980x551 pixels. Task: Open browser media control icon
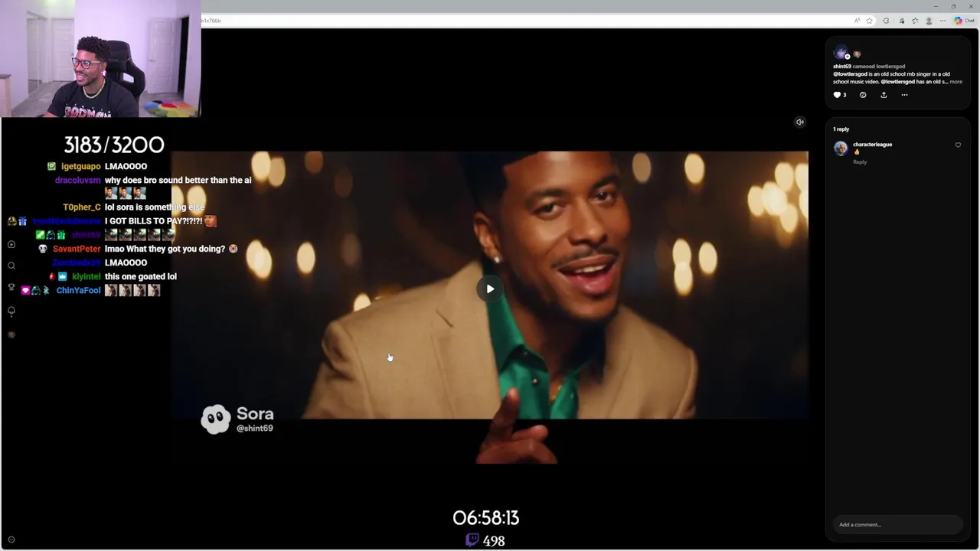(902, 21)
